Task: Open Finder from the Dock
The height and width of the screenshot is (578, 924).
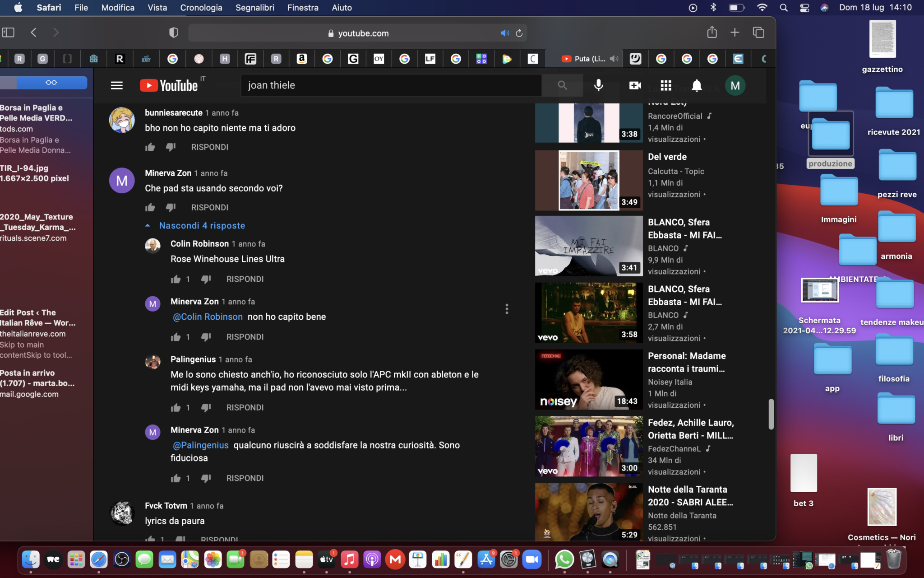Action: pos(31,560)
